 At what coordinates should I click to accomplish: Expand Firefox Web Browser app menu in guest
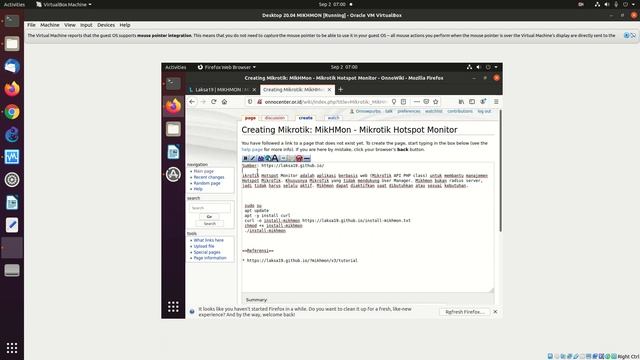point(227,67)
